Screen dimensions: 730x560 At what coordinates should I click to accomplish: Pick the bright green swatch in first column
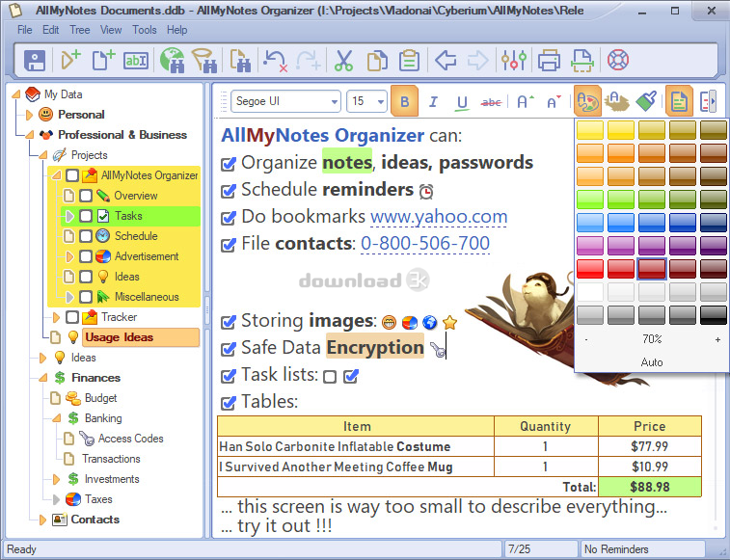(590, 200)
